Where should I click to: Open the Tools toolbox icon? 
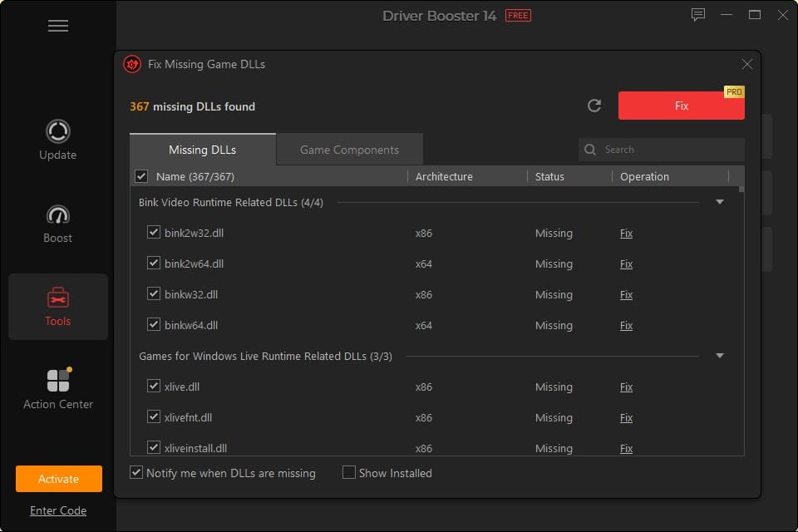(58, 298)
